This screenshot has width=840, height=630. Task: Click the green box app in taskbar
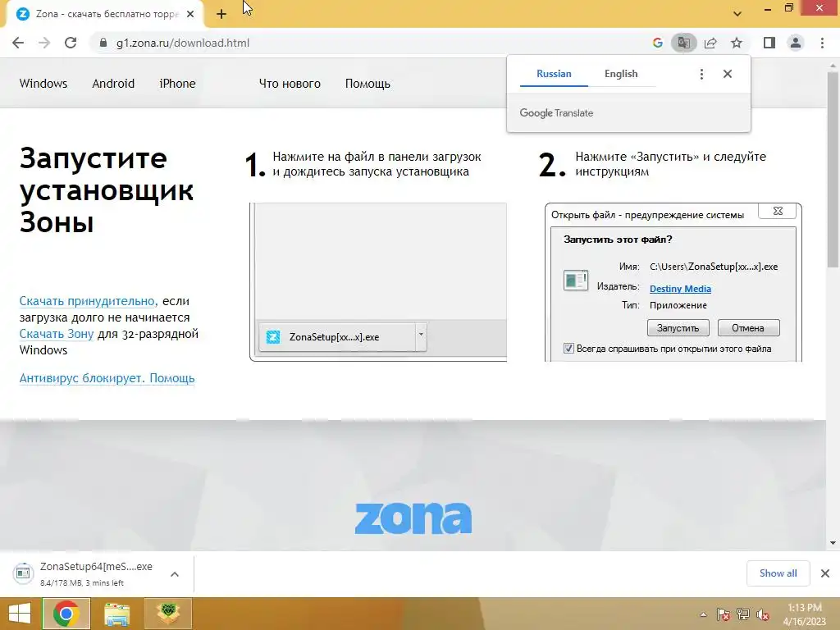(167, 614)
